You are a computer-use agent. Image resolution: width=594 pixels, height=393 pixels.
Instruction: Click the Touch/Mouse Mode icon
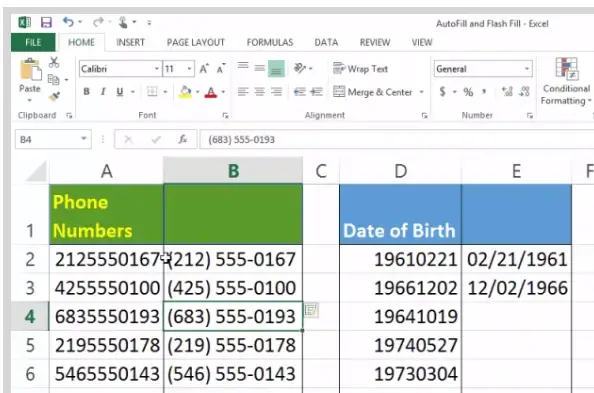coord(123,22)
